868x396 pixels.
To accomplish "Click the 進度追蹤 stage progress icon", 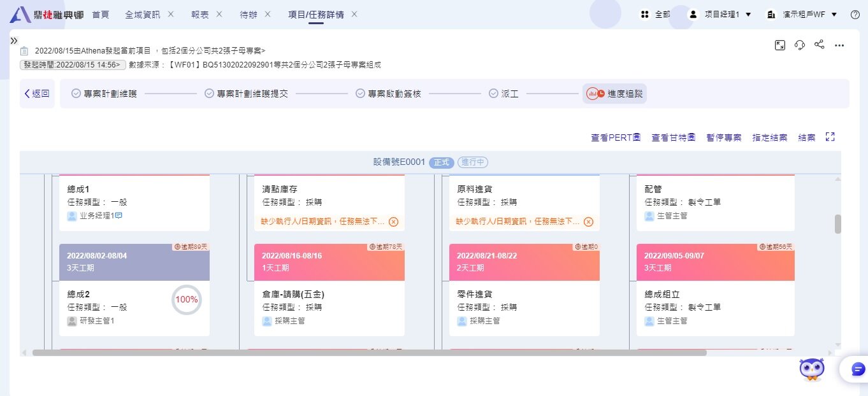I will point(594,93).
